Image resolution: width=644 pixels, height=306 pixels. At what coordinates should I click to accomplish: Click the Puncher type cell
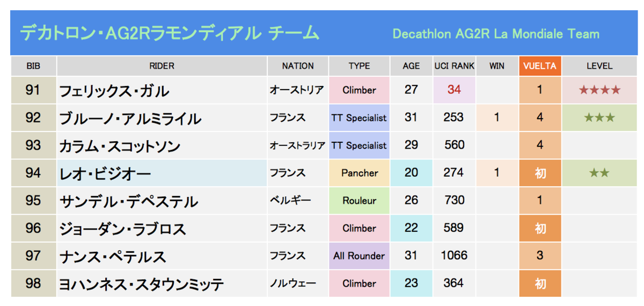click(x=359, y=173)
